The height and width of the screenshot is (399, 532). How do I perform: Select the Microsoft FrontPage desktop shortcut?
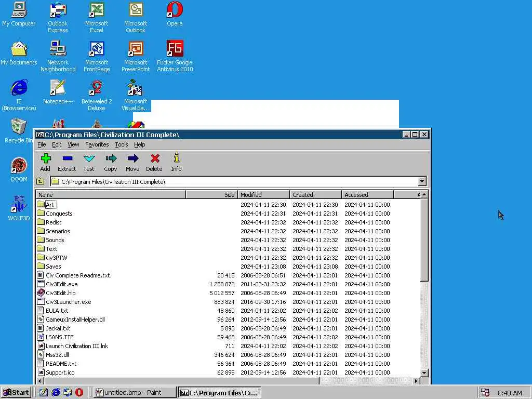click(97, 56)
